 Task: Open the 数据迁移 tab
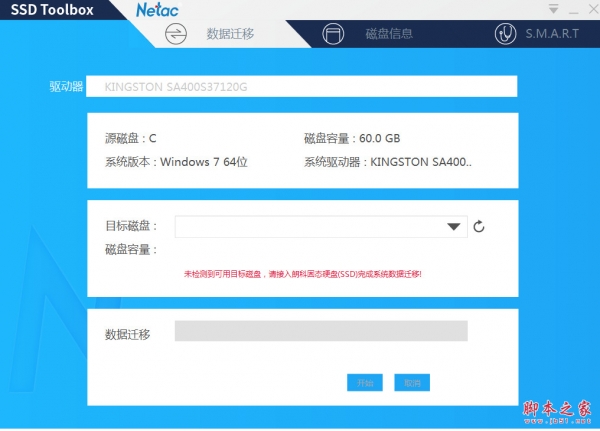click(230, 34)
